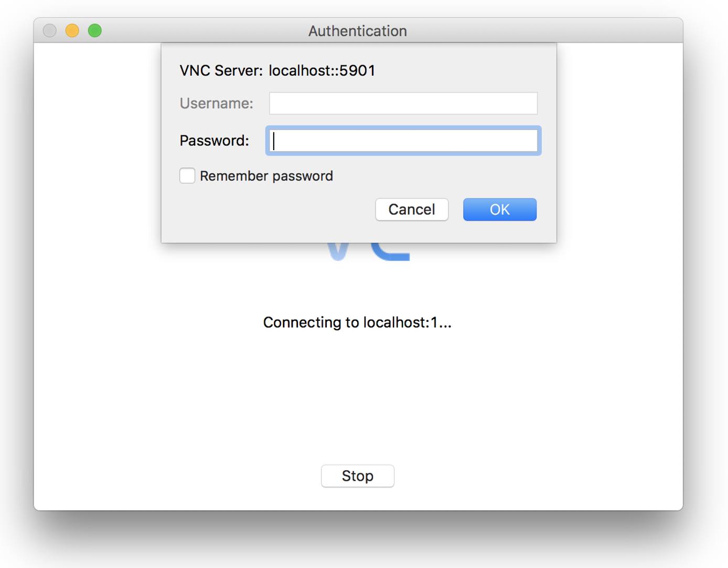The image size is (728, 568).
Task: Click the Remember password label text
Action: point(266,176)
